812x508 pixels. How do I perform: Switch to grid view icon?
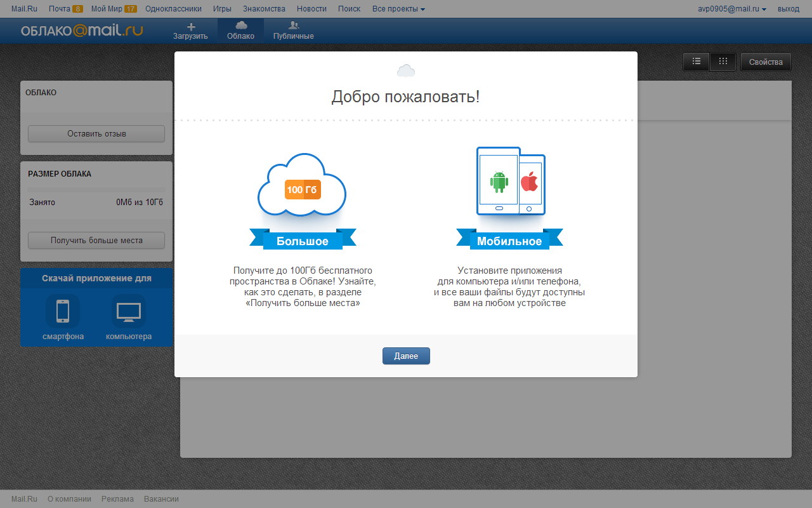click(723, 62)
